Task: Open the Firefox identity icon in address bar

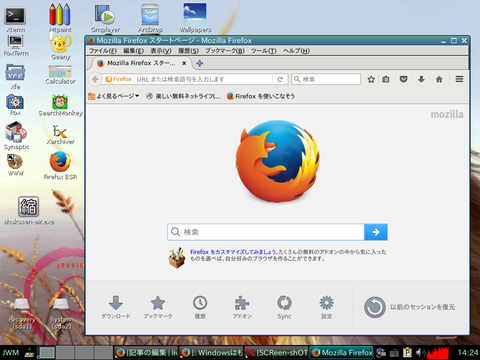Action: click(x=119, y=79)
